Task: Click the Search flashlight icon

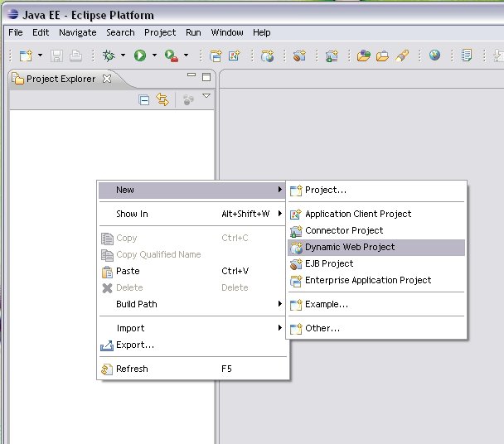Action: pos(402,55)
